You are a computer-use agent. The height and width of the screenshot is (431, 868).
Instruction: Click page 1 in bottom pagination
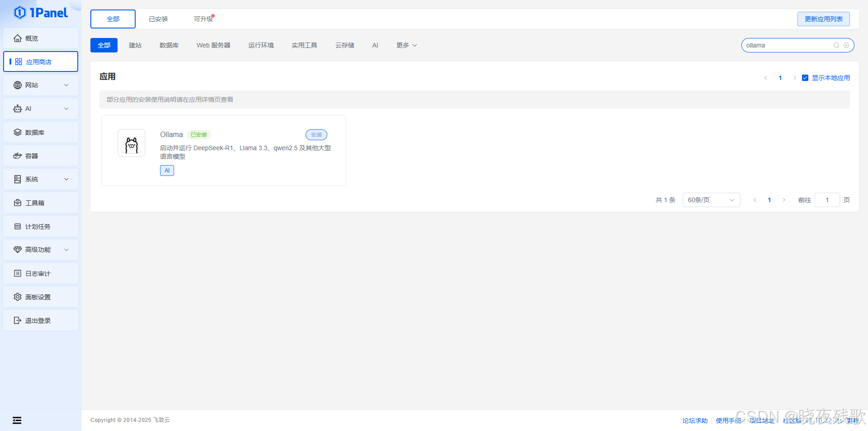tap(769, 200)
